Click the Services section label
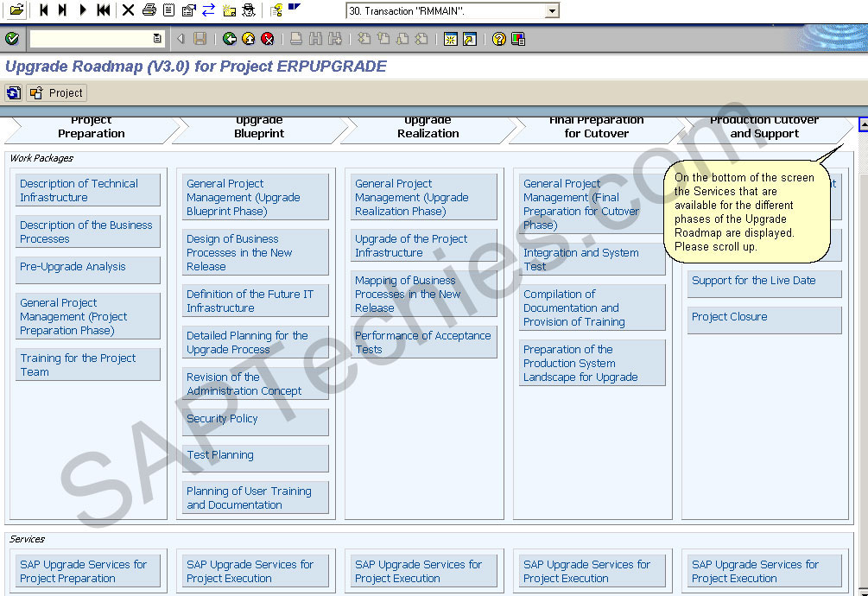Screen dimensions: 868x596 27,539
